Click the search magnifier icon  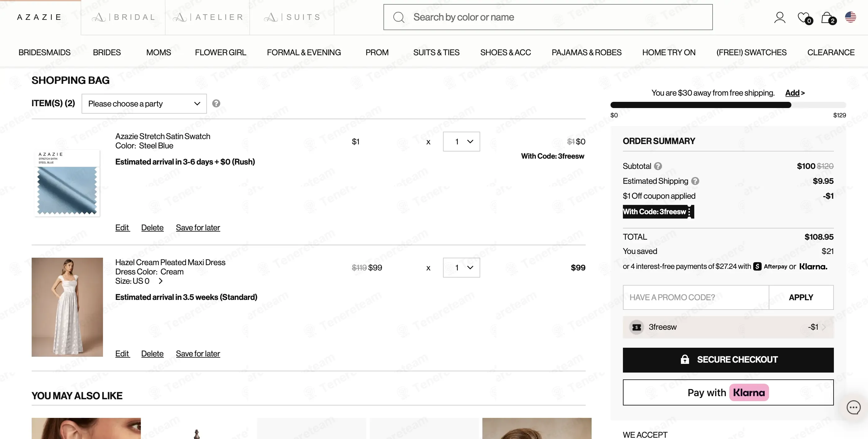pyautogui.click(x=399, y=17)
